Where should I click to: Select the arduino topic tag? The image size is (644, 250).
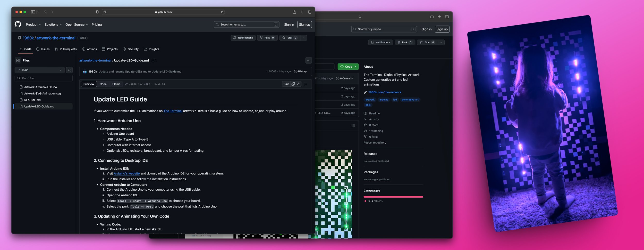click(384, 100)
